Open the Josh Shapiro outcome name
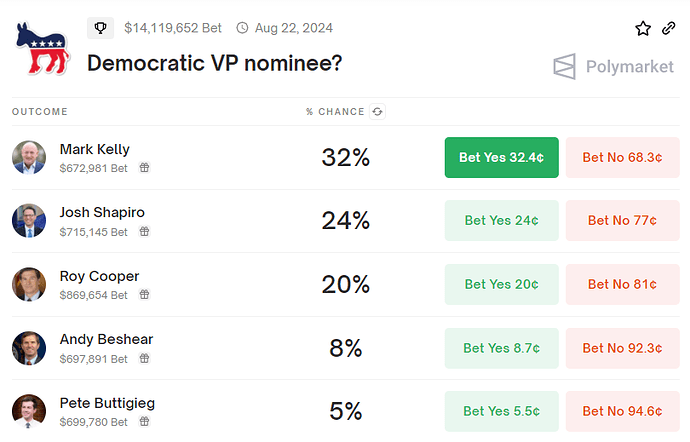690x442 pixels. [x=102, y=213]
